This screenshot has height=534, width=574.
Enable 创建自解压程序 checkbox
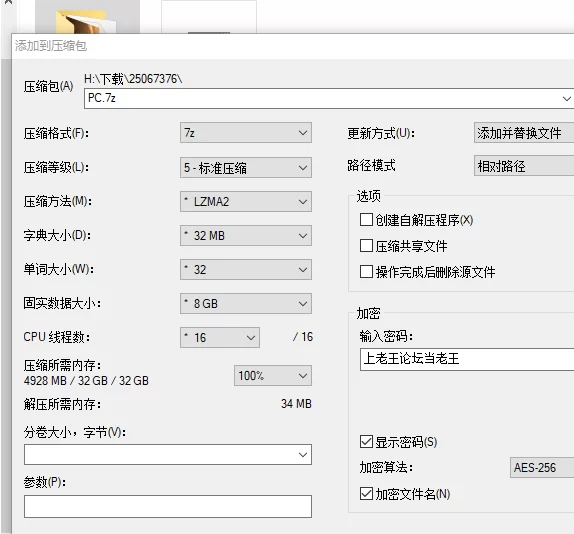click(x=366, y=220)
